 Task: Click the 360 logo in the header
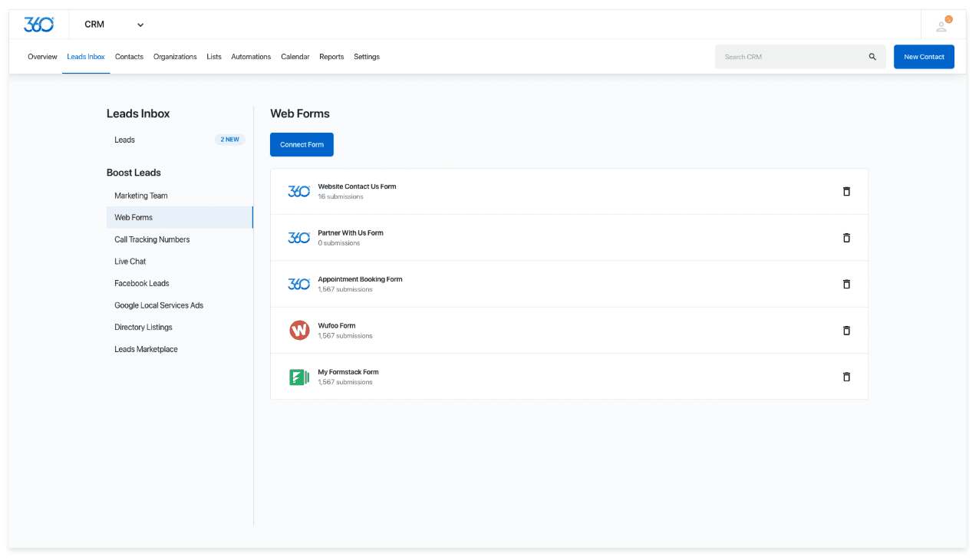click(38, 25)
